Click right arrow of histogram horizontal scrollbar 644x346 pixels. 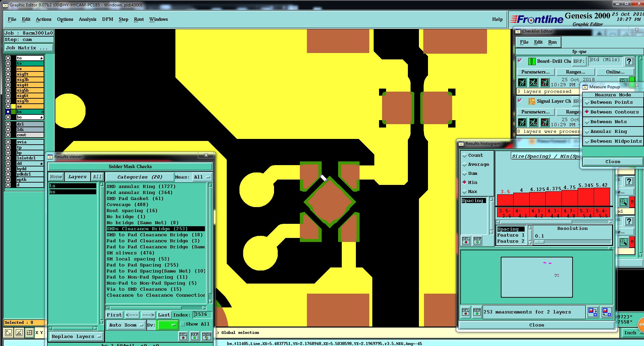click(610, 222)
